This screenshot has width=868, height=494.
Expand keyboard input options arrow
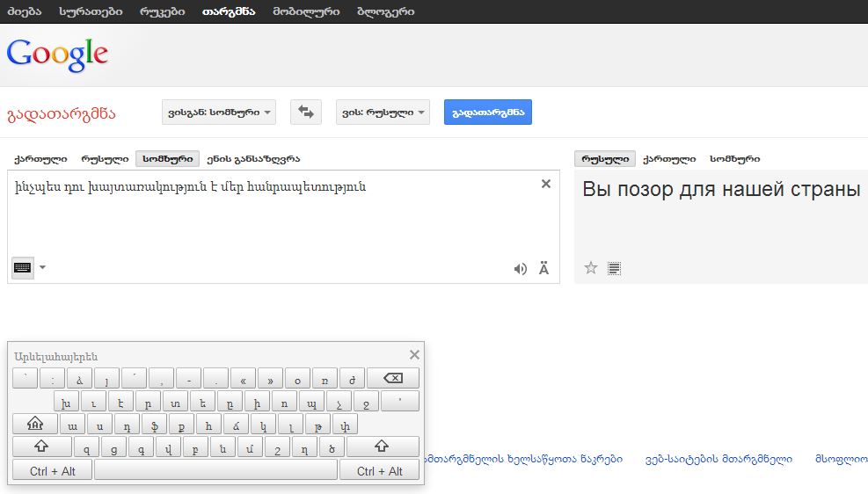coord(42,267)
